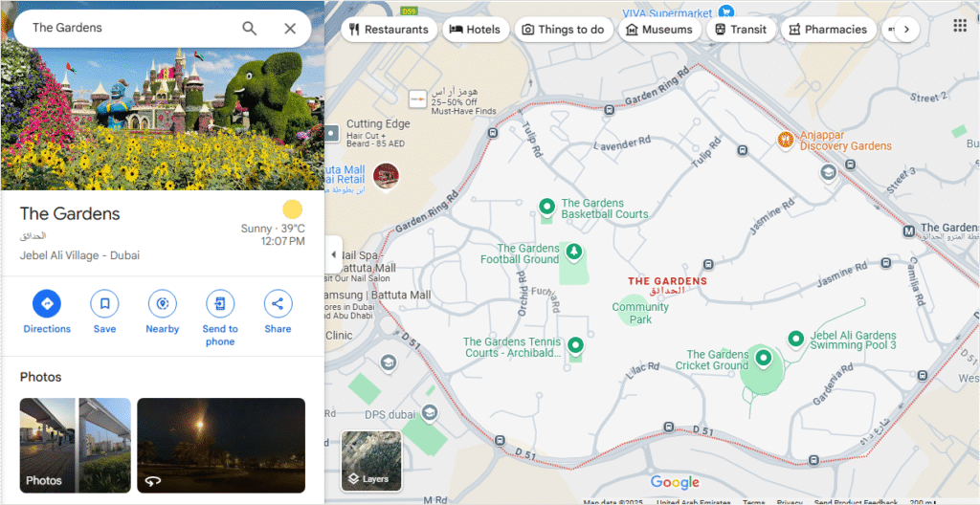Click the VIVA Supermarket cart pin
Viewport: 980px width, 505px height.
click(x=725, y=11)
